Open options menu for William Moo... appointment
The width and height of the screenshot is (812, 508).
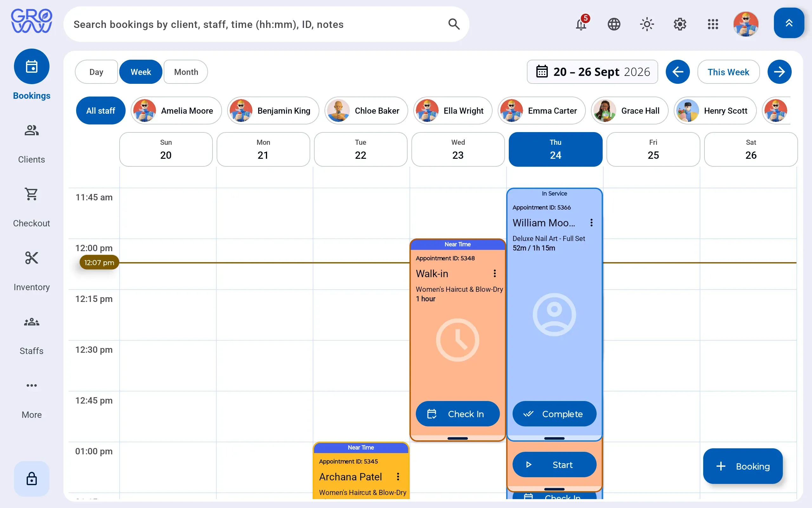point(591,223)
